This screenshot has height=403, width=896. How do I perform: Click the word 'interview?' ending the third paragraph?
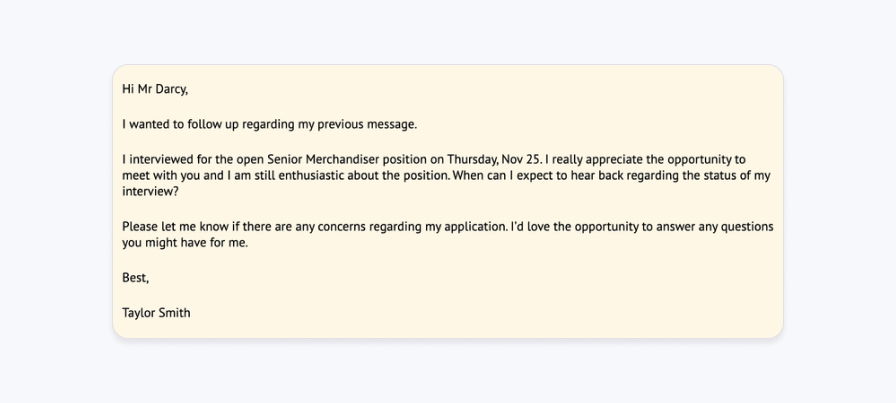150,191
